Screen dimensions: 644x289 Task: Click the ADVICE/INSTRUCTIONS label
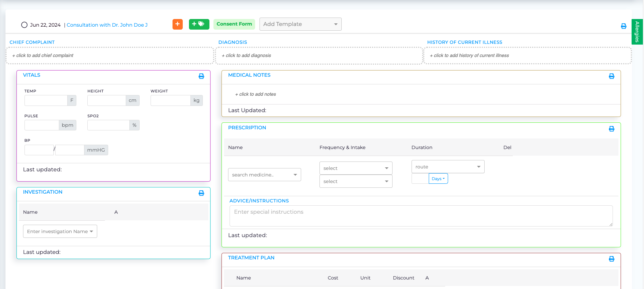pos(259,201)
